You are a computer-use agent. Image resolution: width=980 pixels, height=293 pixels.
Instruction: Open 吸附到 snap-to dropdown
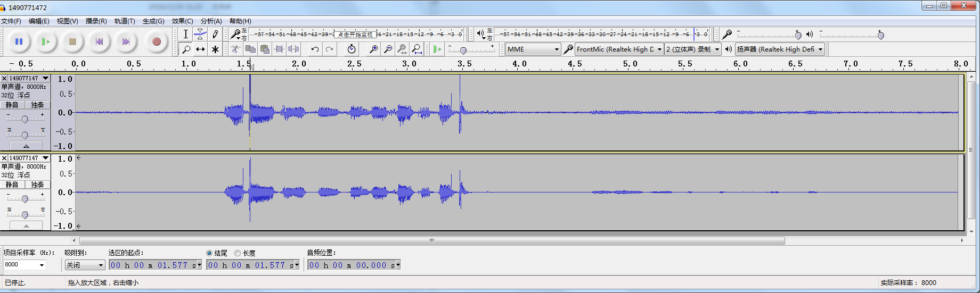tap(85, 265)
